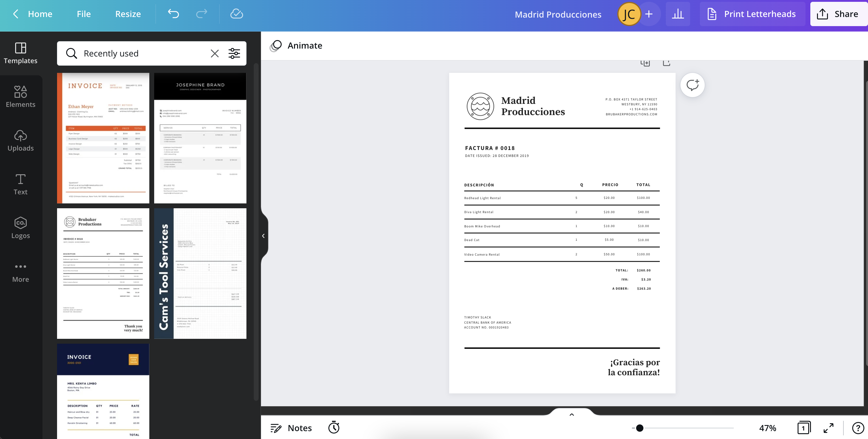Select the FACTURA # 0018 text
The image size is (868, 439).
click(490, 148)
